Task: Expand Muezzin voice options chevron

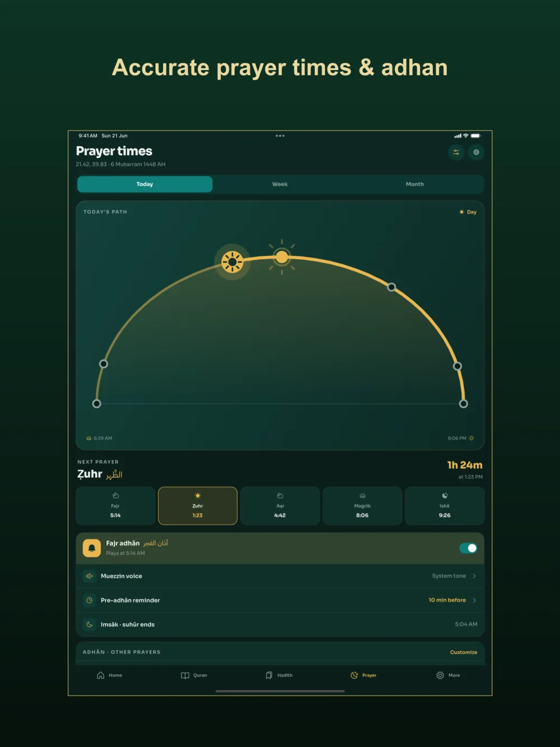Action: point(474,576)
